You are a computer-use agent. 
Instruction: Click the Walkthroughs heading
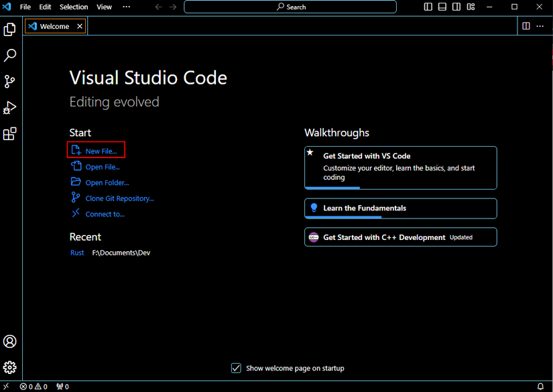coord(336,133)
